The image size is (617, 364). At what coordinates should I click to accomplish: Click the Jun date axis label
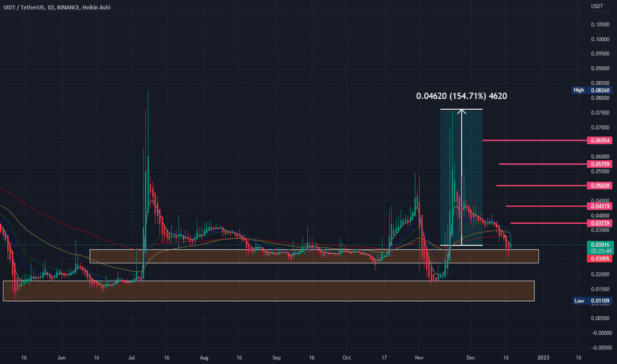point(62,357)
